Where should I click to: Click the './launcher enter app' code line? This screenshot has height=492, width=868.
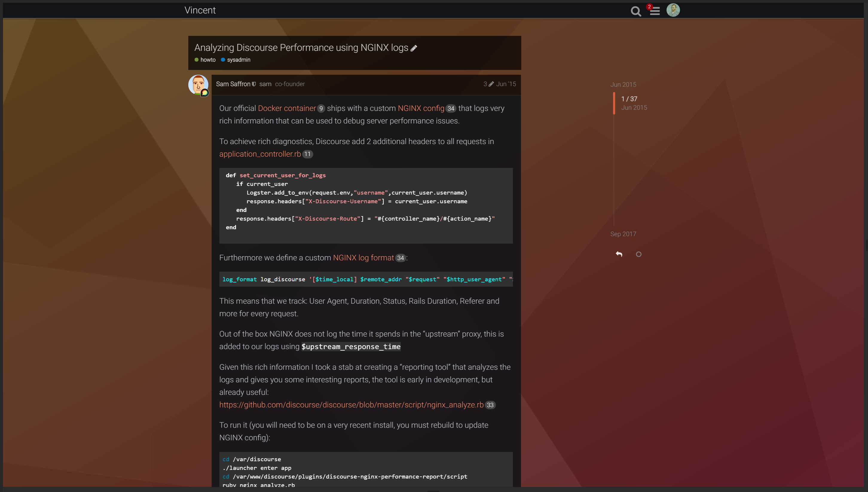point(257,468)
